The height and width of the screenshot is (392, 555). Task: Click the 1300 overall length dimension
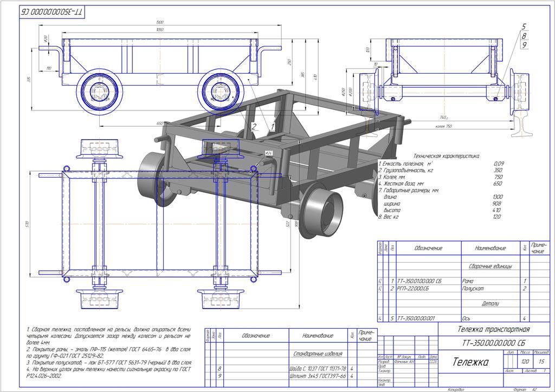coord(160,22)
